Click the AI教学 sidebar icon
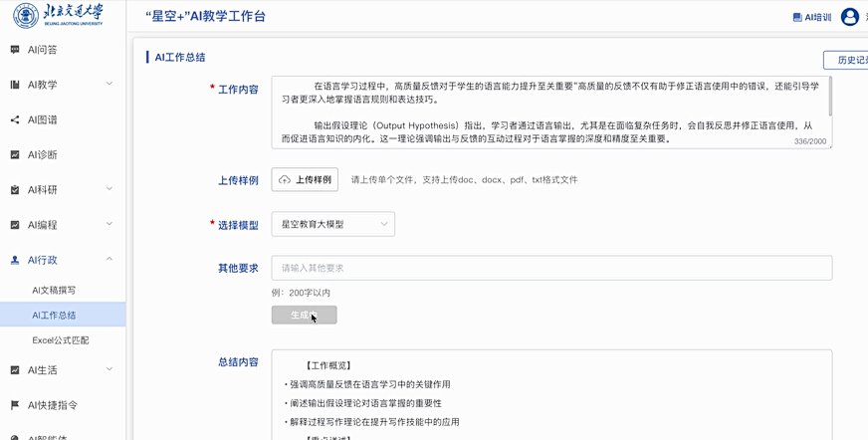 click(x=15, y=85)
